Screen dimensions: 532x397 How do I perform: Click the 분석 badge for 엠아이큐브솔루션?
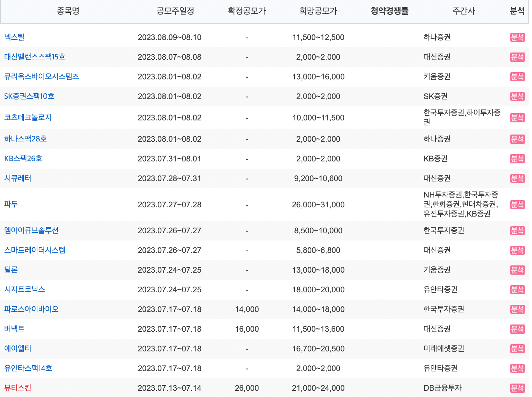click(518, 231)
